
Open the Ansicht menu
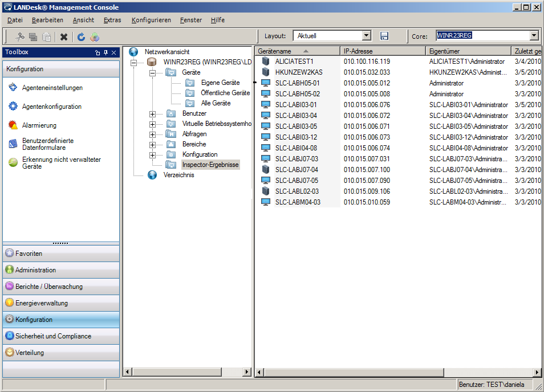[83, 20]
